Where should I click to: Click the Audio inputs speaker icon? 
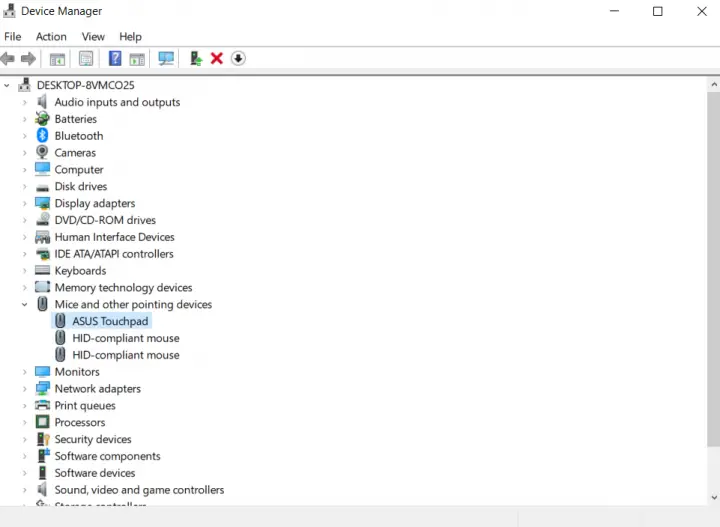coord(42,101)
